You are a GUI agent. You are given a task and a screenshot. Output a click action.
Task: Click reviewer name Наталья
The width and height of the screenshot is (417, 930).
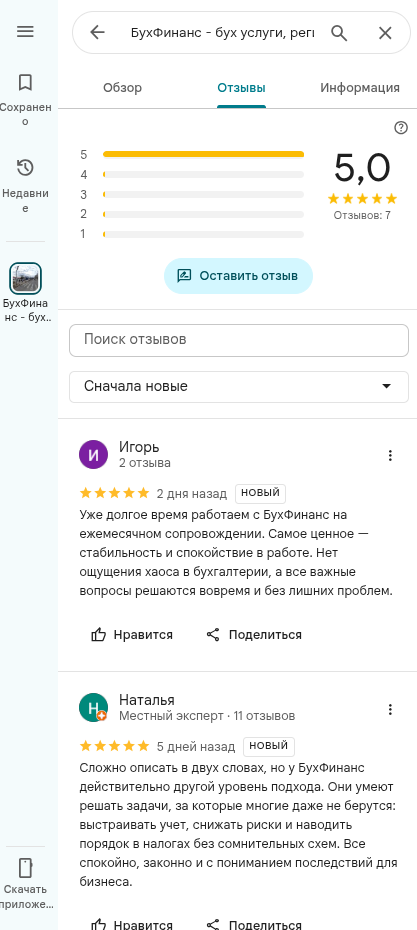(147, 700)
